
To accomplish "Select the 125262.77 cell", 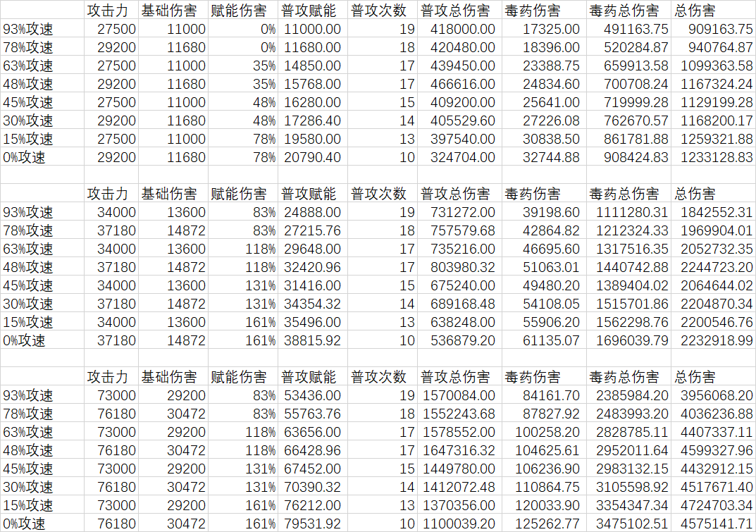I will (545, 524).
